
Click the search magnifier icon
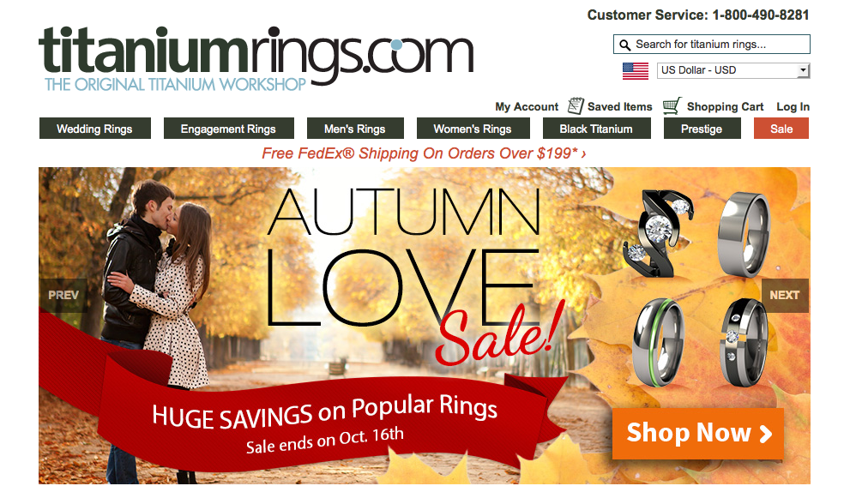coord(624,45)
